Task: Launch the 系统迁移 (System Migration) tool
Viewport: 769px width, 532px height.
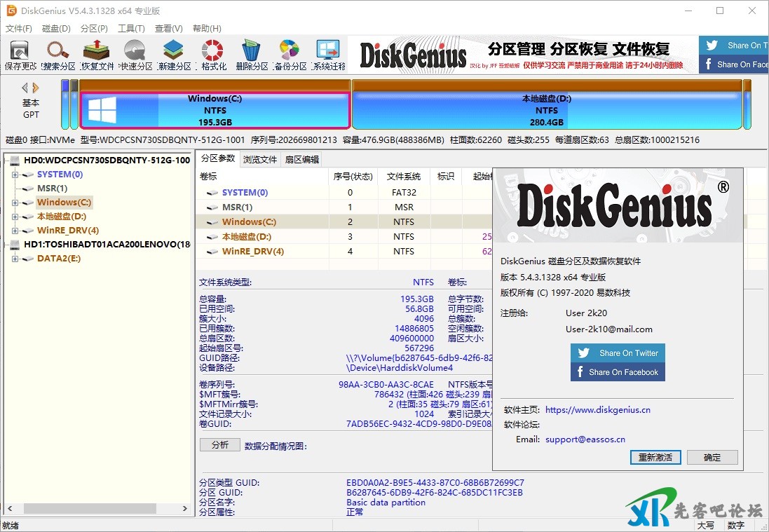Action: [x=329, y=55]
